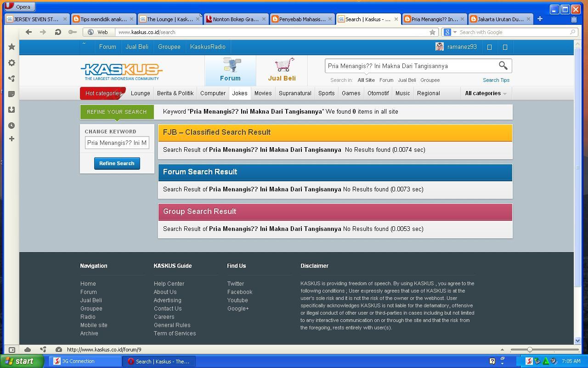Switch to 'JERSEY SEVEN ST...' tab
Screen dimensions: 588x368
pyautogui.click(x=37, y=19)
